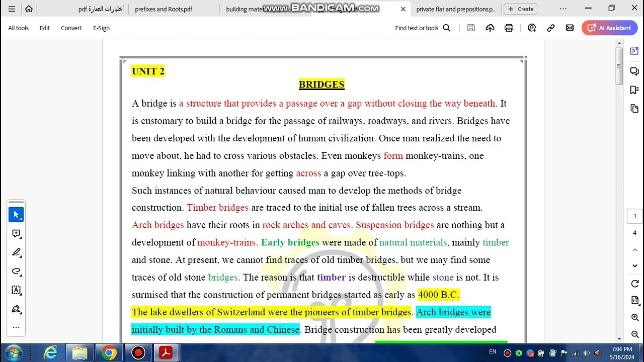Open the bookmarks panel in right sidebar

(x=634, y=90)
